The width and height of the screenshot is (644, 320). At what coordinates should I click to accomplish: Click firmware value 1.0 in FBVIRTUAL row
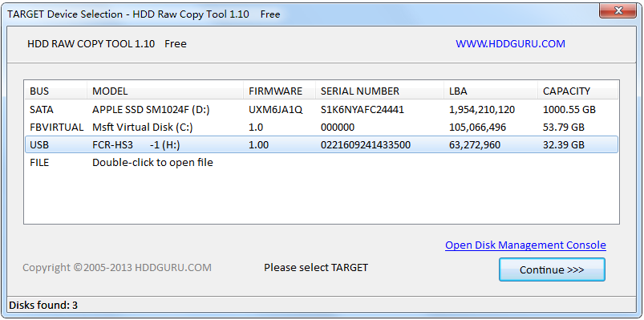(x=256, y=128)
